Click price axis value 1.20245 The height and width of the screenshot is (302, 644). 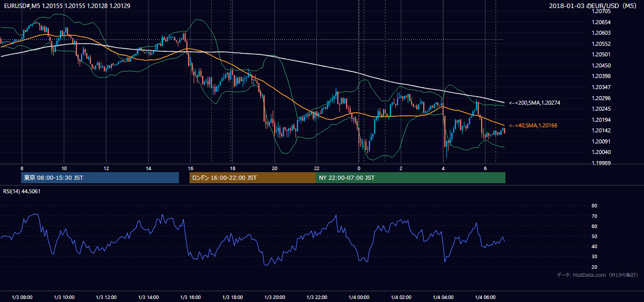(602, 109)
